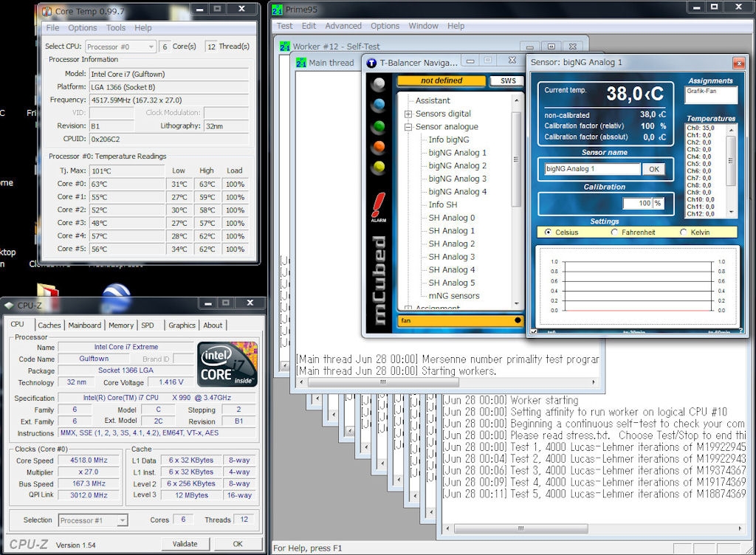The width and height of the screenshot is (756, 555).
Task: Click the grey sphere in T-Balancer sidebar
Action: tap(379, 83)
